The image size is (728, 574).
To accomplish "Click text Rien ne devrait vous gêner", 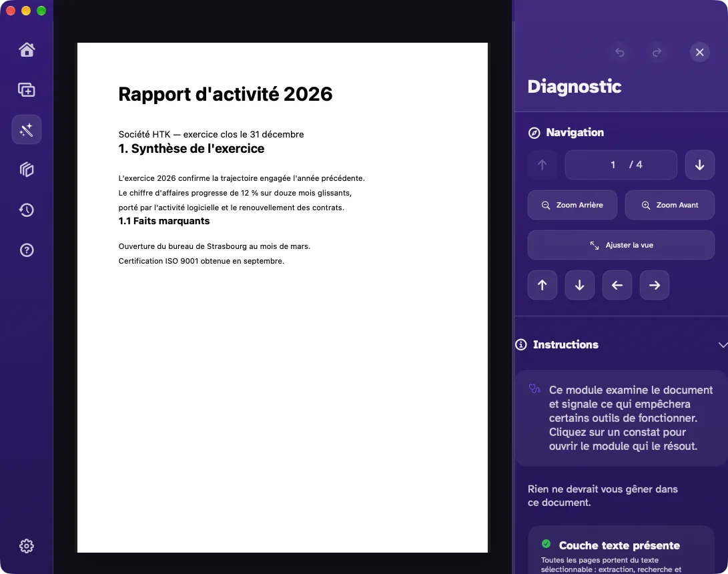I will tap(603, 495).
